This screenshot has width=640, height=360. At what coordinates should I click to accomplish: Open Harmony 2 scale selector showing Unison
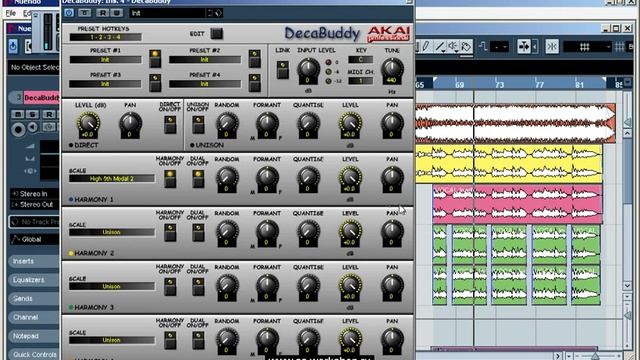pos(112,232)
